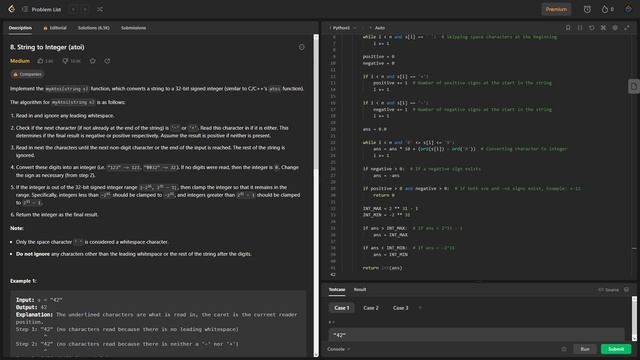The width and height of the screenshot is (640, 360).
Task: Pick a random problem with shuffle icon
Action: [x=100, y=9]
